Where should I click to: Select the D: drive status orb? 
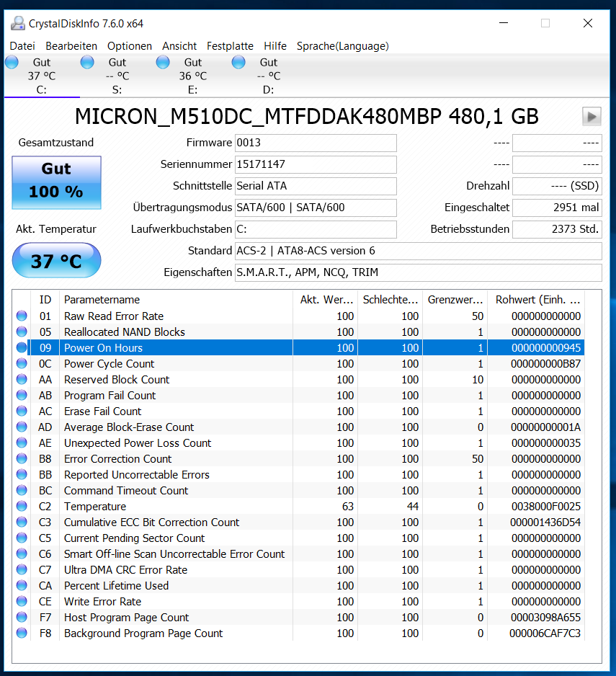(x=238, y=62)
